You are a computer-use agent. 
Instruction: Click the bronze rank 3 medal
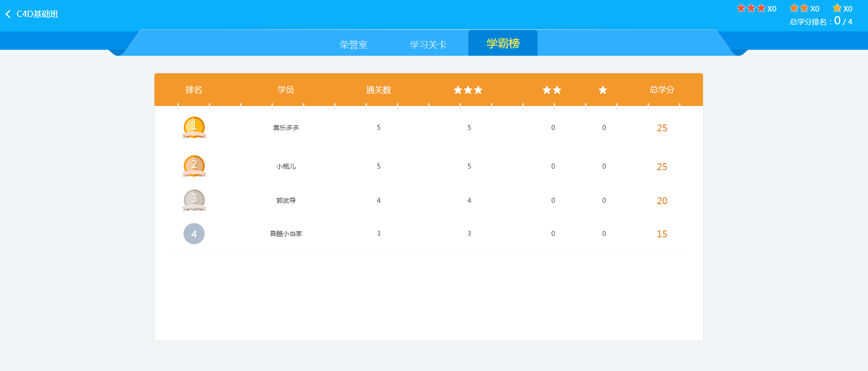point(194,200)
